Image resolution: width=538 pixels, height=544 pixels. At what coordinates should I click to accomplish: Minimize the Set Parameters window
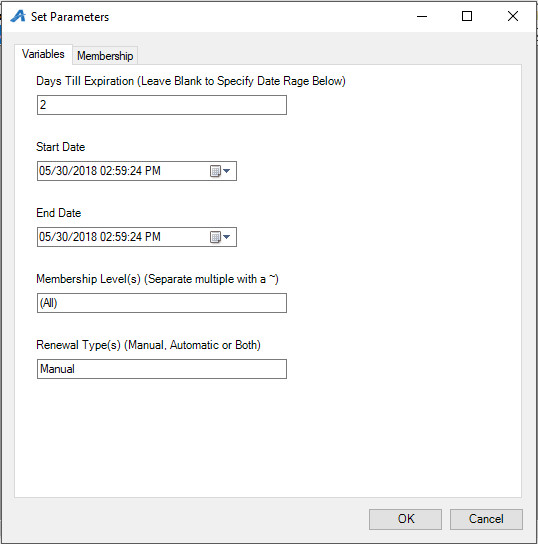(x=422, y=16)
